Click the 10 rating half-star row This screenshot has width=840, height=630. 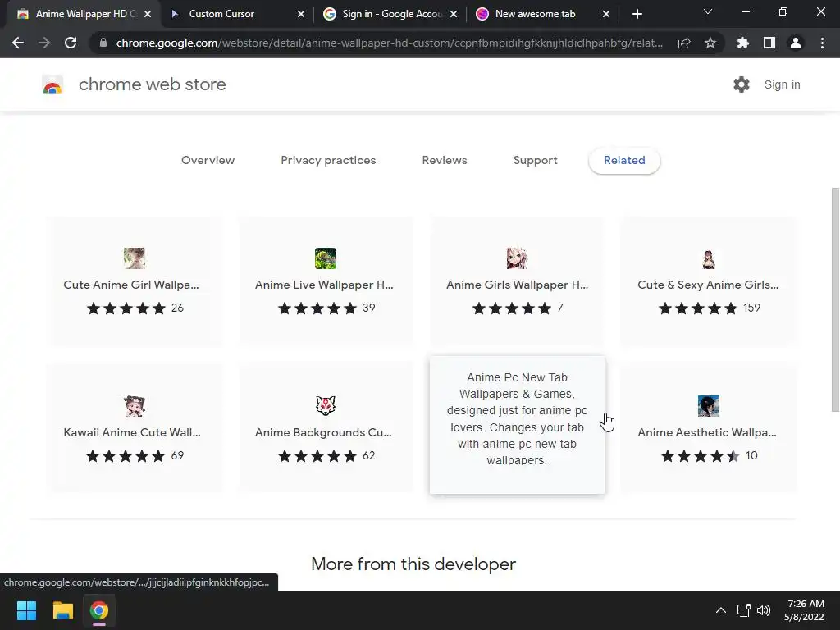click(x=701, y=456)
